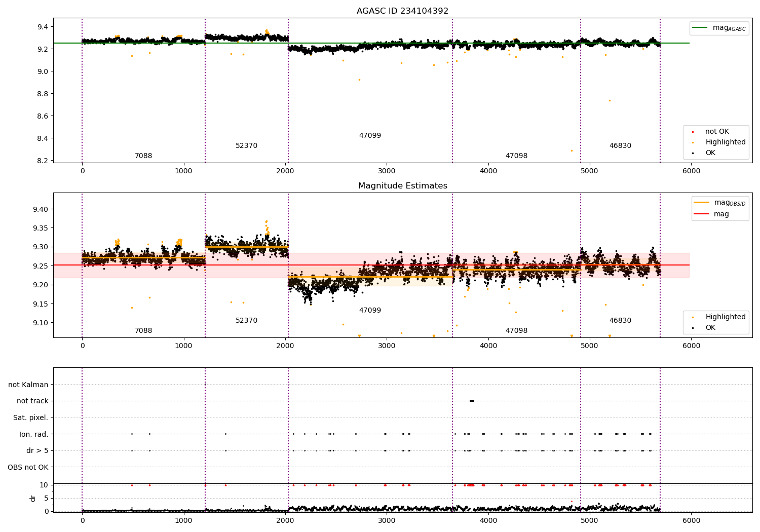
Task: Click obsid label 52370 in Magnitude Estimates plot
Action: [x=247, y=321]
